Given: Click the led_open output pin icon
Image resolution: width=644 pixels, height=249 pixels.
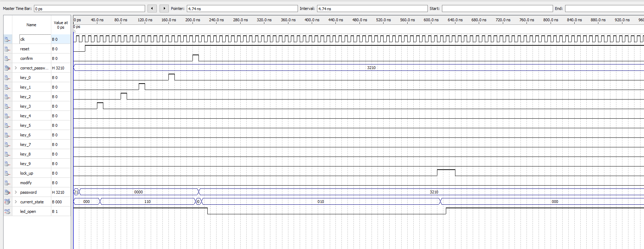Looking at the screenshot, I should 7,211.
